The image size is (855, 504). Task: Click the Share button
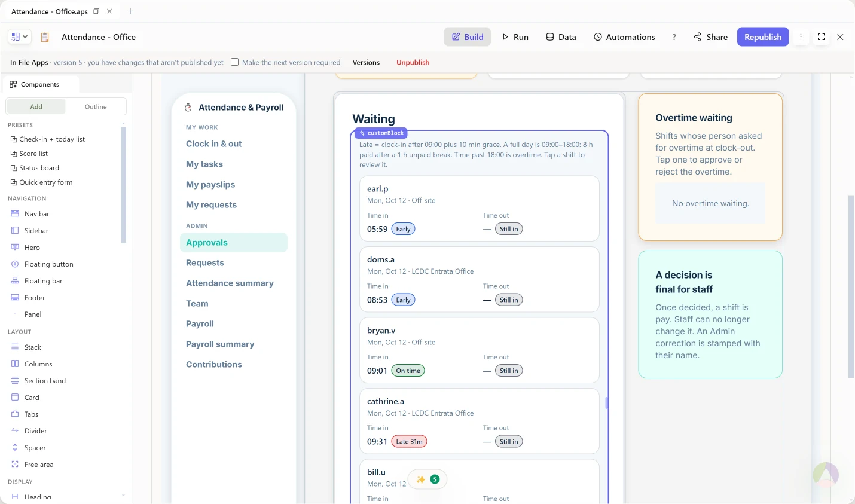click(x=711, y=37)
